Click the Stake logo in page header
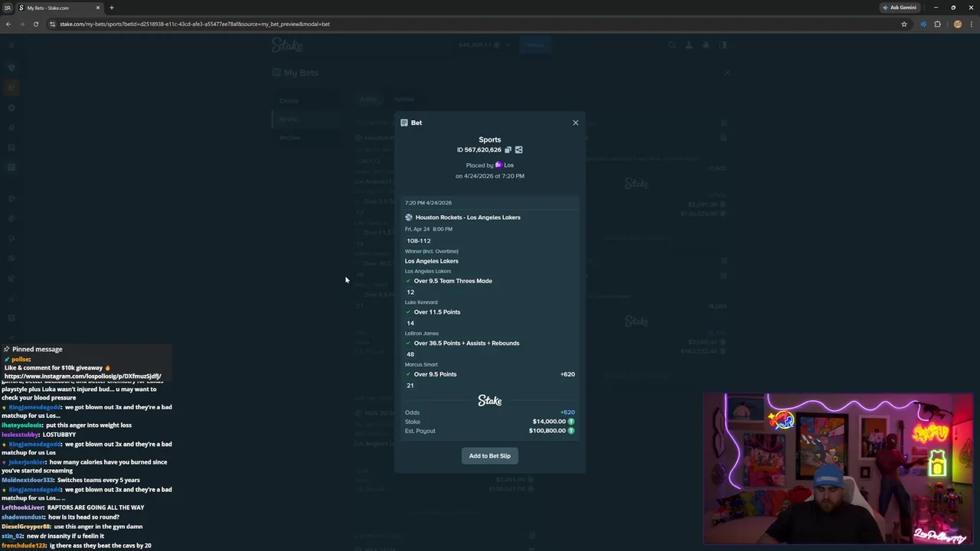 tap(287, 45)
